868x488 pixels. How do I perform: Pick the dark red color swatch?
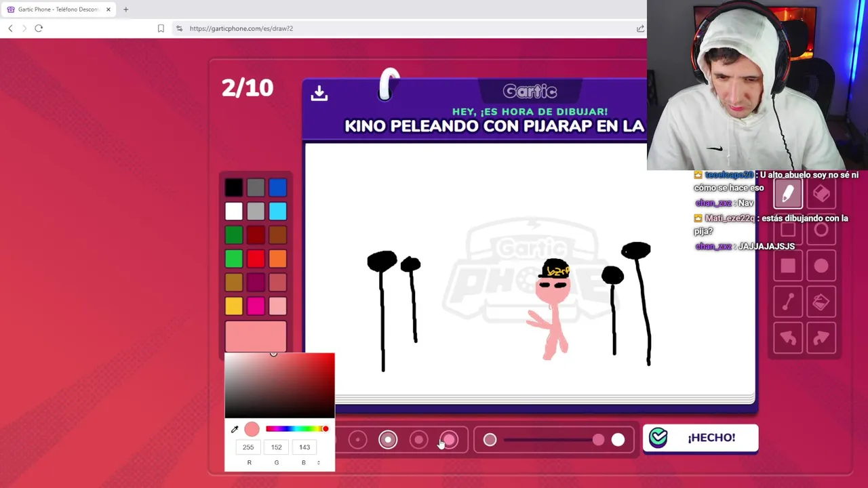tap(256, 235)
